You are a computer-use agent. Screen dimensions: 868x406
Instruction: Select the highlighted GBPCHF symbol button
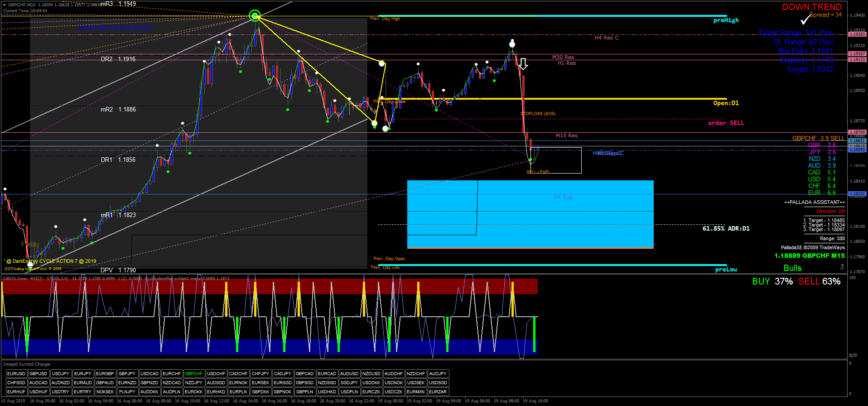click(x=194, y=374)
